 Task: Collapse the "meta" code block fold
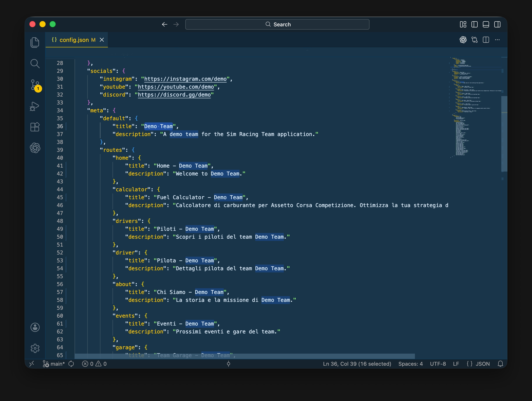click(70, 110)
